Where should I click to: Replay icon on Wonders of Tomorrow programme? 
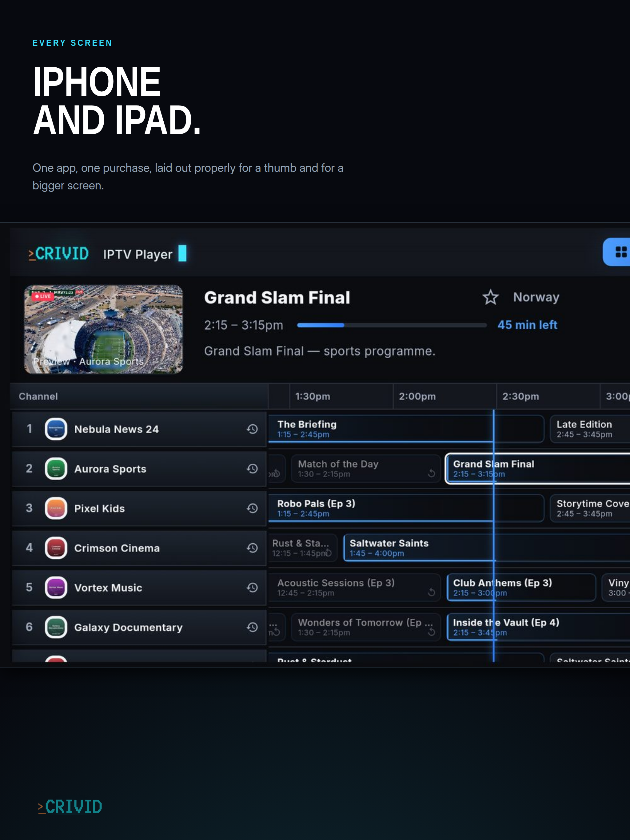[x=431, y=632]
